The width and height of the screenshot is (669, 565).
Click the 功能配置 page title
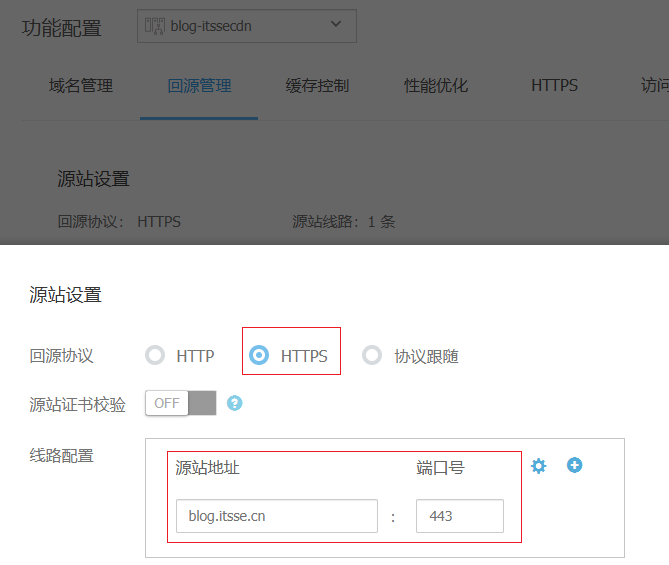click(x=62, y=29)
